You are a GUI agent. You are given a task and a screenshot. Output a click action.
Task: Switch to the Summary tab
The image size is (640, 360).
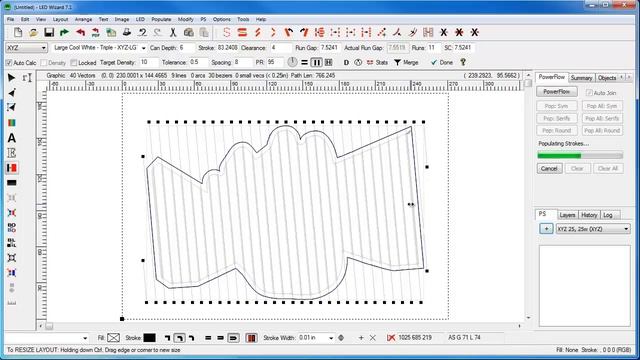pos(581,78)
